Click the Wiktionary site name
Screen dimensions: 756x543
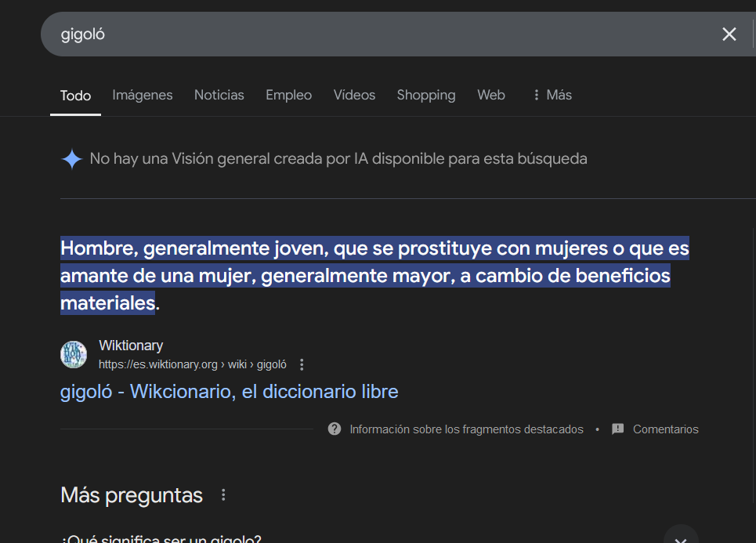[x=131, y=346]
